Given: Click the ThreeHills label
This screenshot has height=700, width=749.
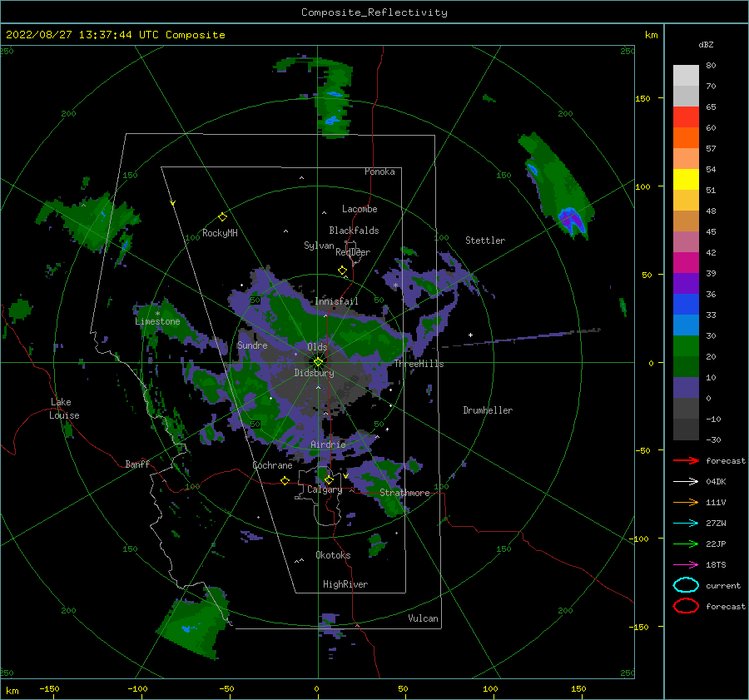Looking at the screenshot, I should pyautogui.click(x=419, y=364).
